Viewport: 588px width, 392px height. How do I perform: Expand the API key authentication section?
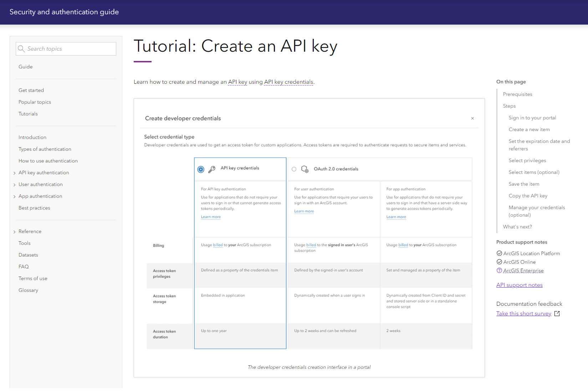tap(14, 172)
